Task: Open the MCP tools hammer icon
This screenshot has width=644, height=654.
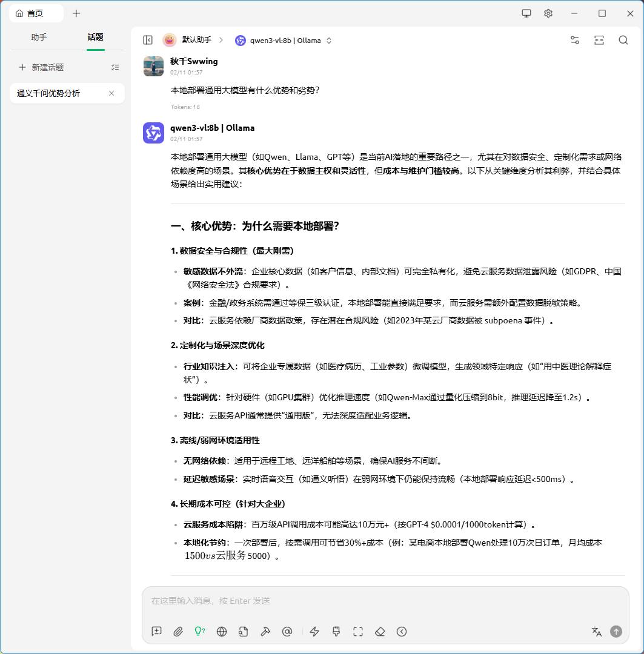Action: point(265,632)
